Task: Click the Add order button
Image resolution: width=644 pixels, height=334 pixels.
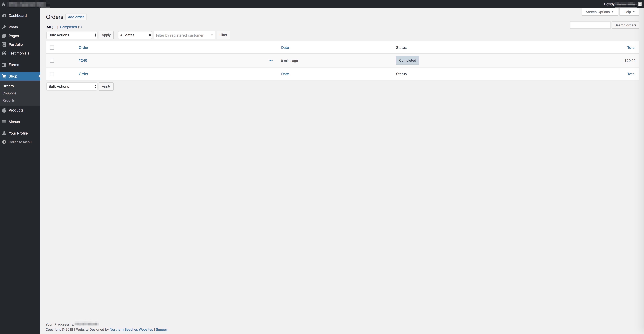Action: pos(76,17)
